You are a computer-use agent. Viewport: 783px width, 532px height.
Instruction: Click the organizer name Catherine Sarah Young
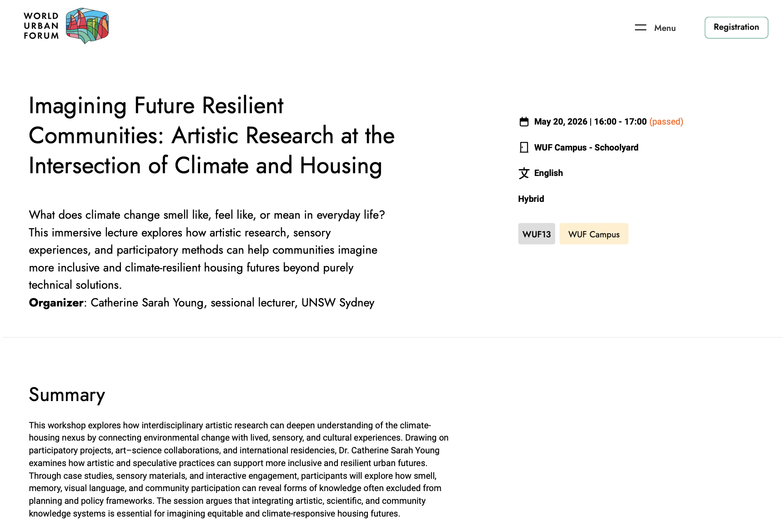click(147, 303)
